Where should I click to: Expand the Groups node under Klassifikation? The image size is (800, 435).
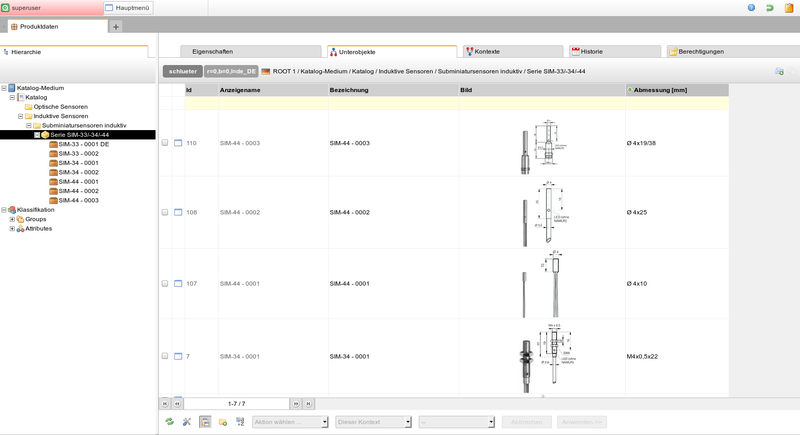(x=12, y=219)
